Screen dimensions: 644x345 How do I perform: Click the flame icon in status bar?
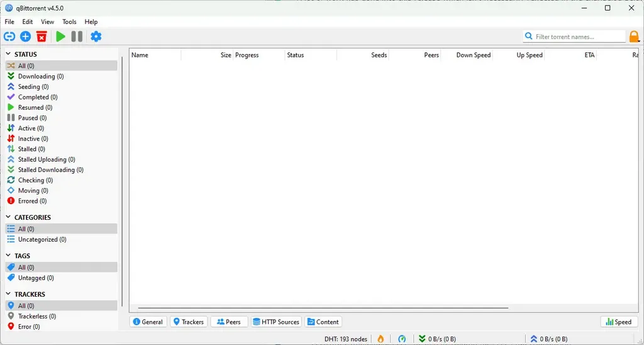click(380, 339)
